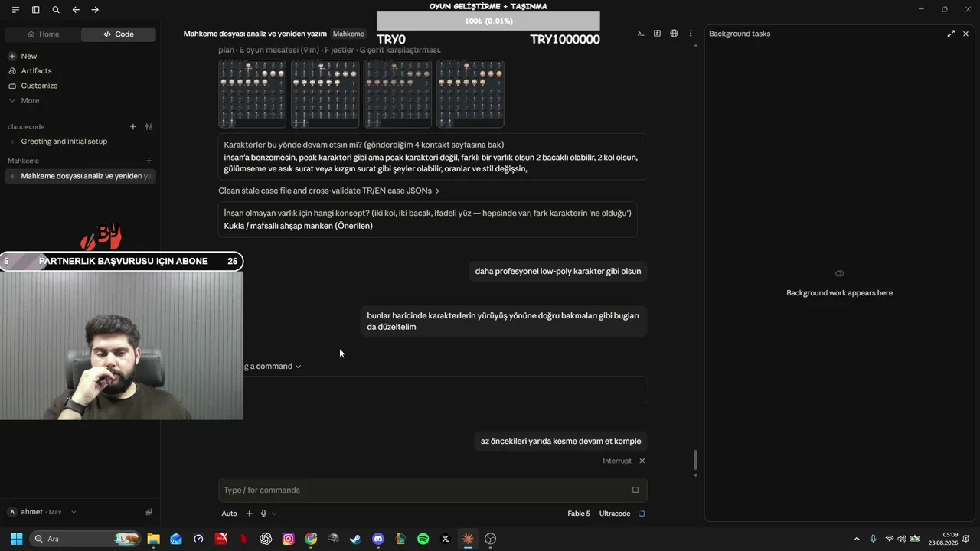The height and width of the screenshot is (551, 980).
Task: Expand the running a command dropdown
Action: 273,367
